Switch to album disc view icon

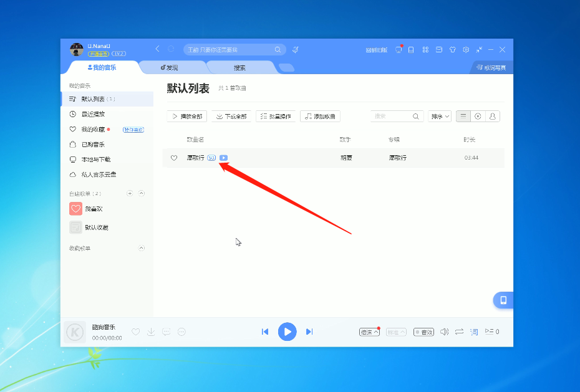click(478, 117)
